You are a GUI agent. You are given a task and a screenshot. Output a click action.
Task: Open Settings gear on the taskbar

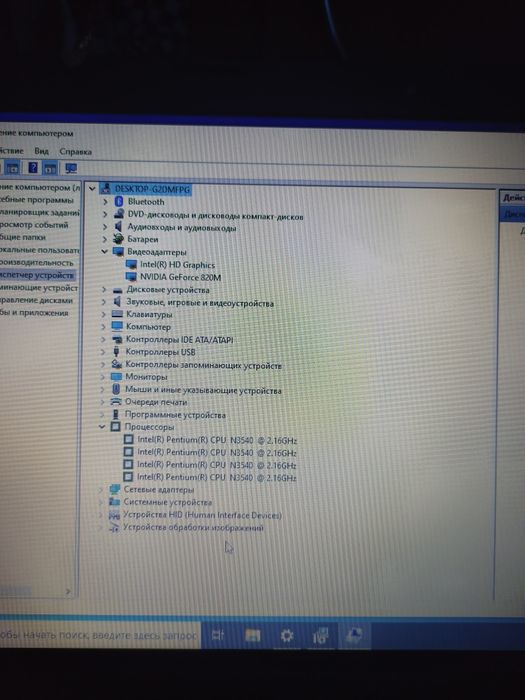(286, 635)
